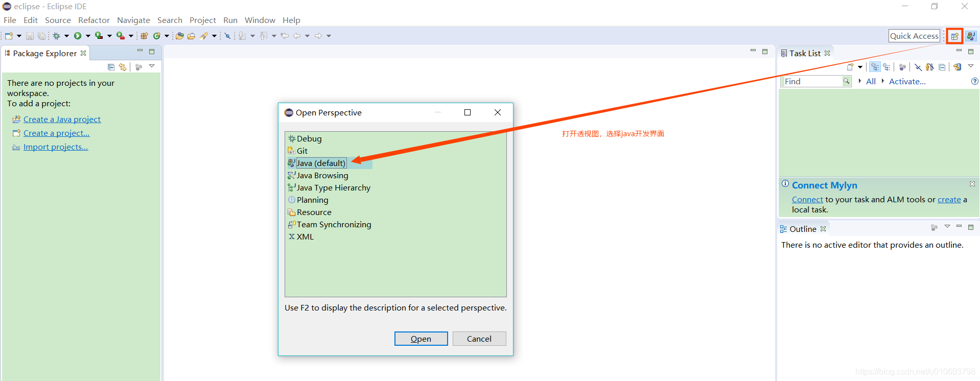Click the Save toolbar icon
Viewport: 980px width, 381px height.
pyautogui.click(x=30, y=36)
